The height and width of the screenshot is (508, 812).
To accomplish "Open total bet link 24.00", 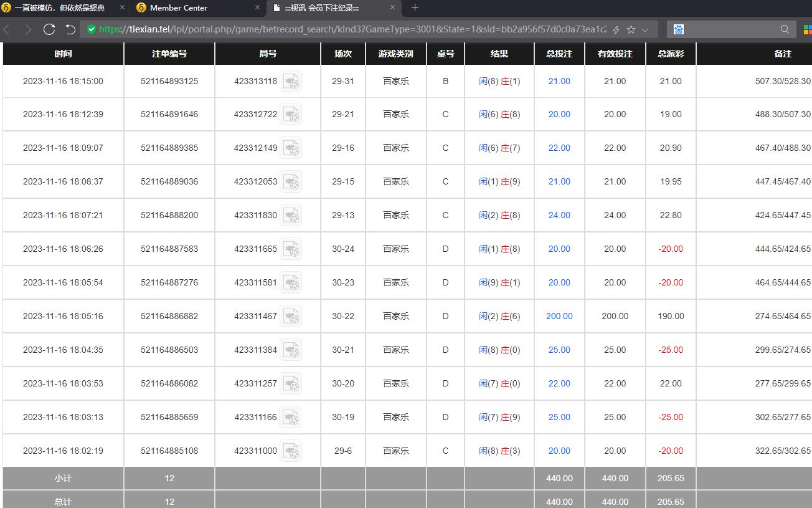I will point(559,216).
